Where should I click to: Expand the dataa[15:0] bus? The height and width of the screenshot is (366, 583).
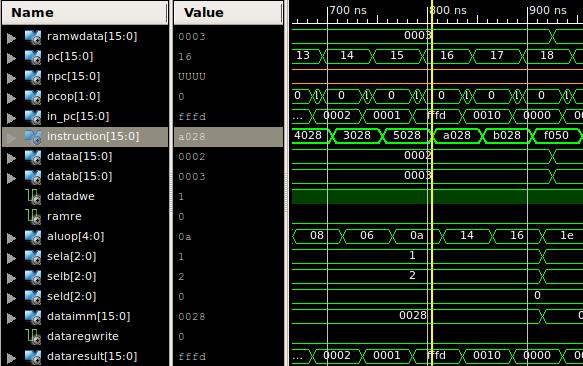pyautogui.click(x=12, y=158)
